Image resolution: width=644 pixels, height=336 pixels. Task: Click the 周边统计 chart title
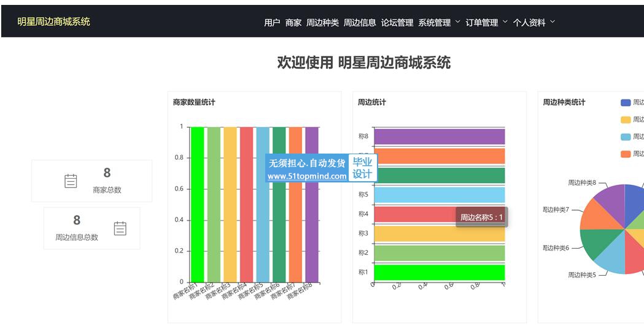click(371, 103)
